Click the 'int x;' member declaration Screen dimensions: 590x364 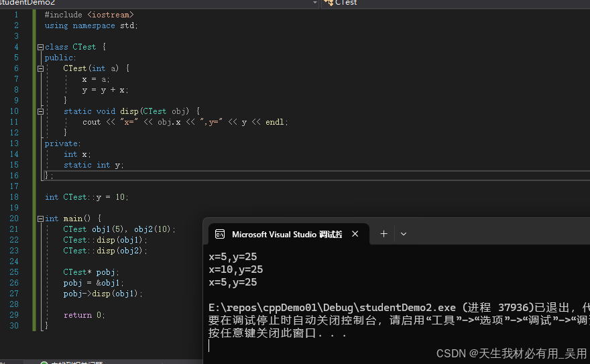[77, 154]
